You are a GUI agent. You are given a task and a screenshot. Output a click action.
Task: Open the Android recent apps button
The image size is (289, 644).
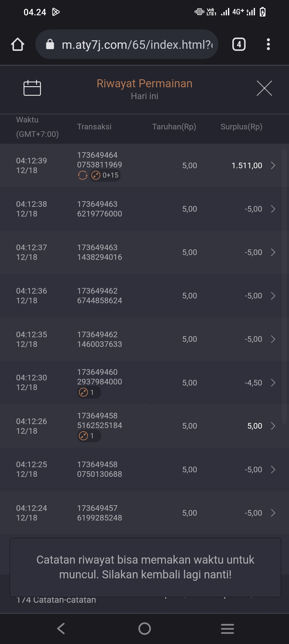click(x=227, y=628)
